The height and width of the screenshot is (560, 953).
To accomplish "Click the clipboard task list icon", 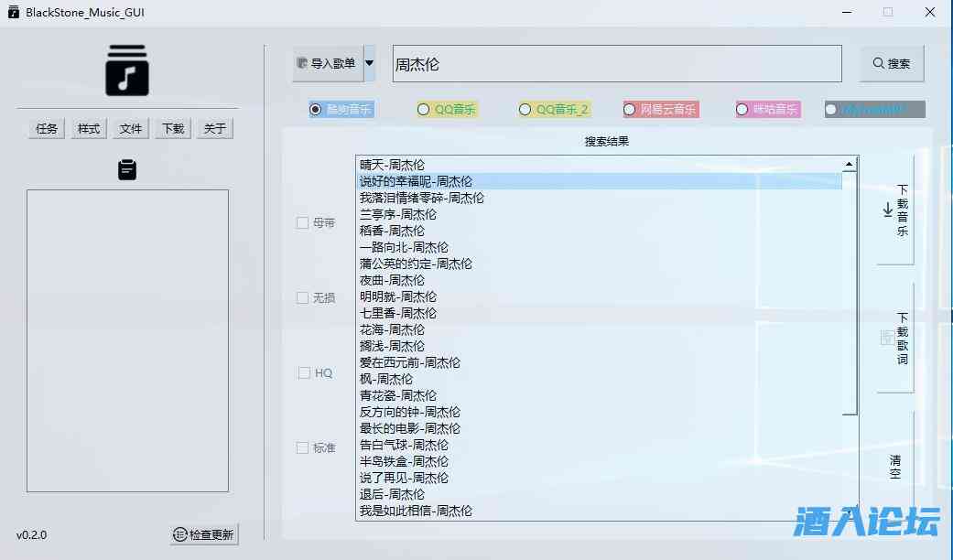I will pos(127,169).
